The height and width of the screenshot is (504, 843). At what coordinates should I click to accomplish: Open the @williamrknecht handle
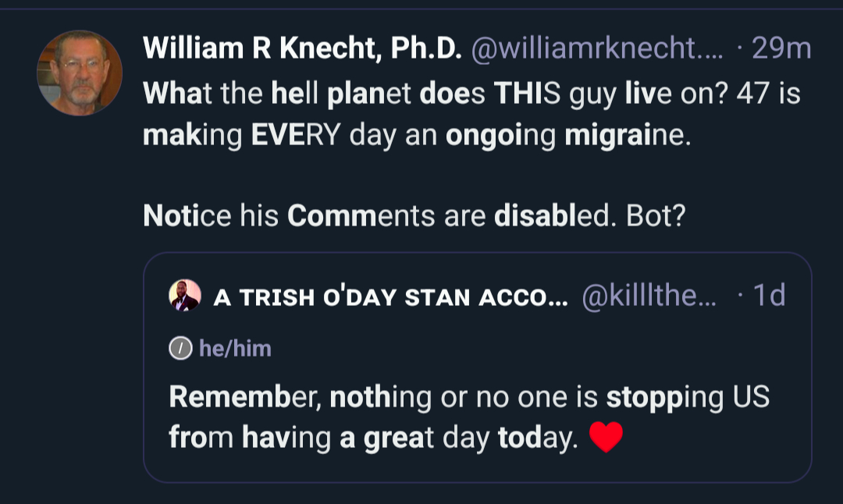coord(596,51)
